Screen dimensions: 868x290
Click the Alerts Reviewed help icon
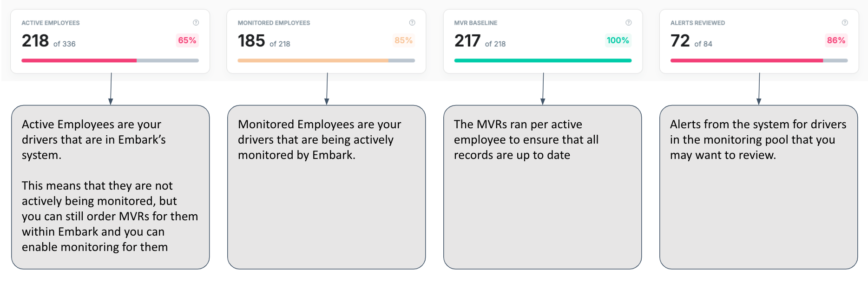click(x=845, y=22)
